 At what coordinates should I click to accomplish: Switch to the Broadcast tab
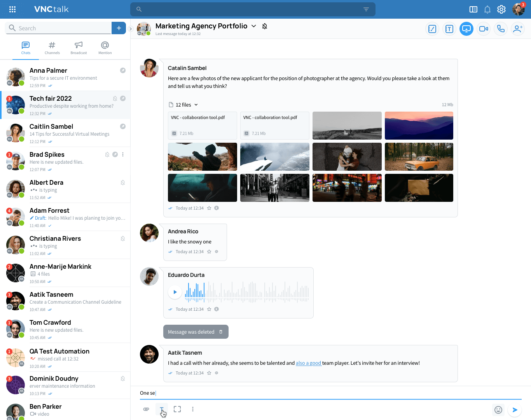click(79, 48)
